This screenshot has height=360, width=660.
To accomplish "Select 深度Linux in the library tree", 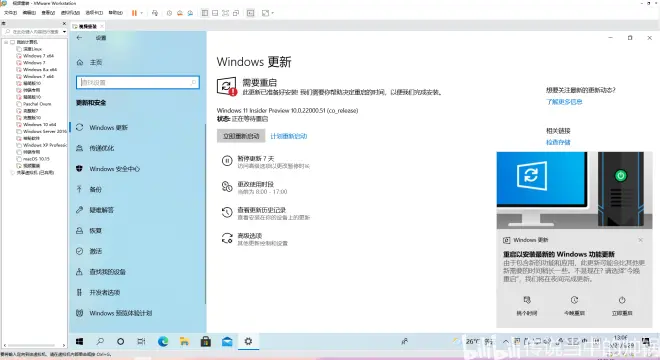I will (32, 49).
